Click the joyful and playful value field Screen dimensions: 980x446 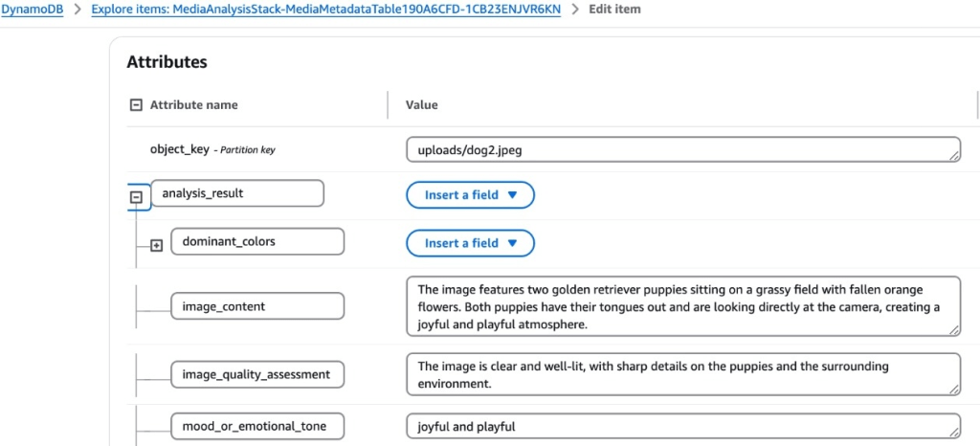(682, 426)
